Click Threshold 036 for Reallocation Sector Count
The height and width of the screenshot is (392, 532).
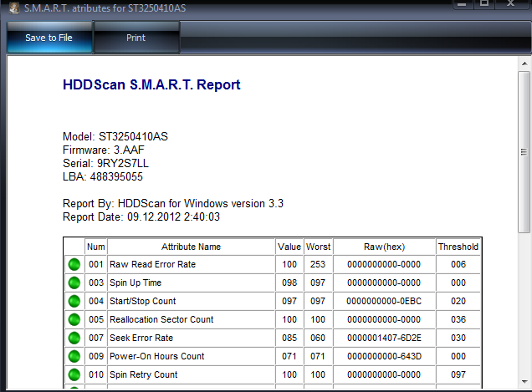(x=458, y=319)
